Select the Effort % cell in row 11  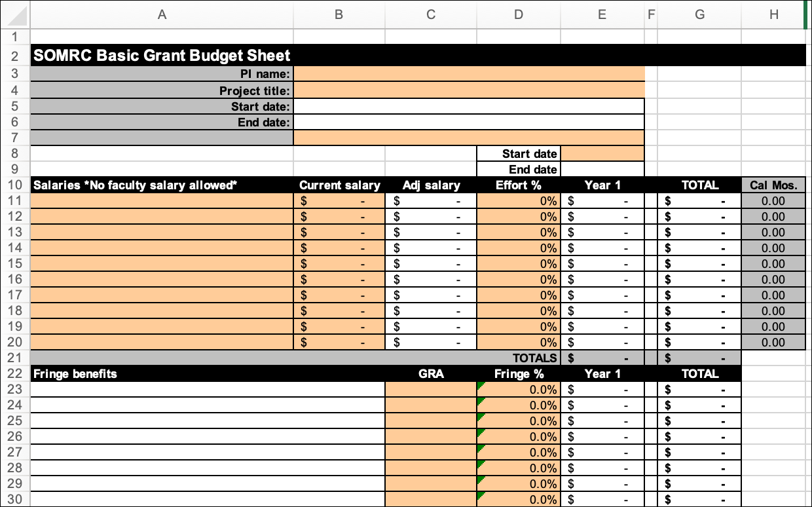point(518,201)
